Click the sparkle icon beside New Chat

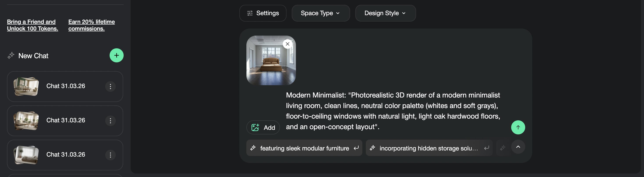point(11,55)
